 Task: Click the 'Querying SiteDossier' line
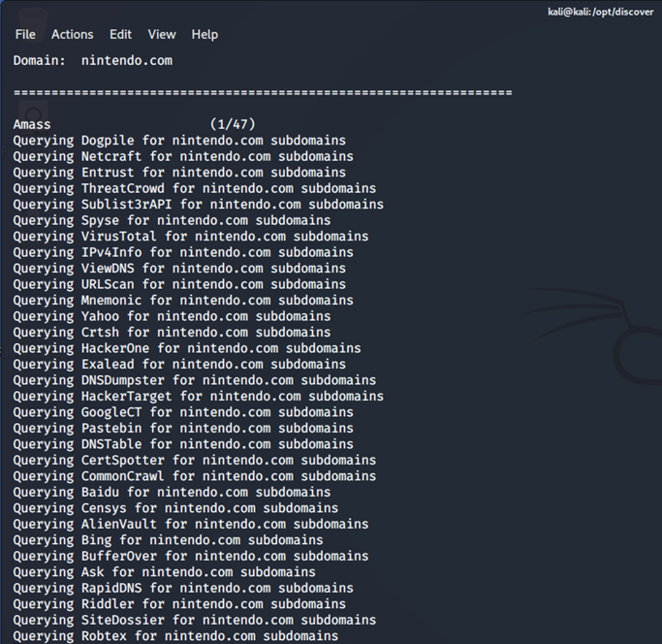[195, 621]
